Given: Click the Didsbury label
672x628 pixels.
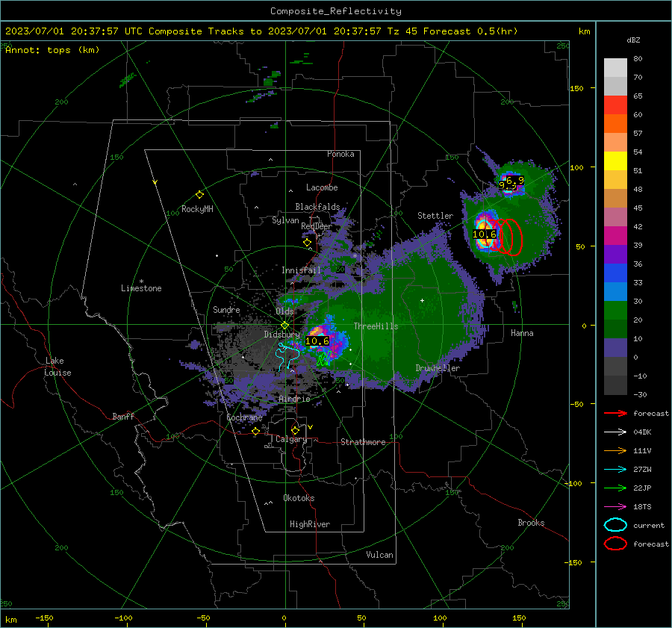Looking at the screenshot, I should click(282, 335).
